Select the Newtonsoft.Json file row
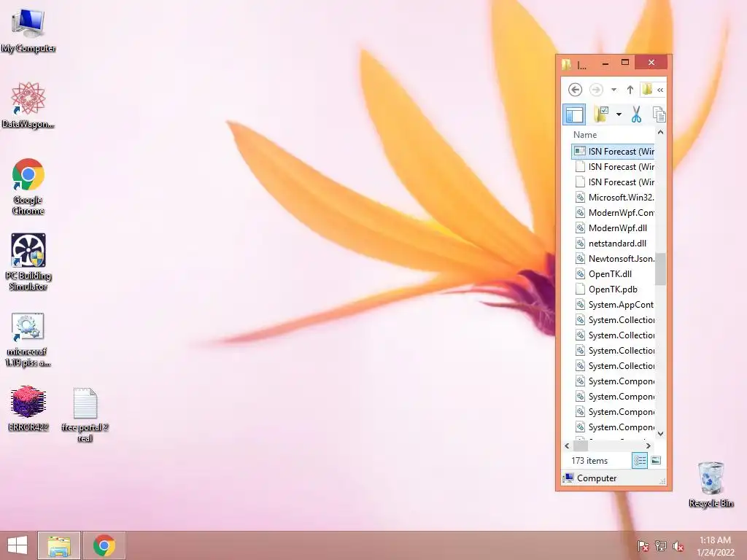747x560 pixels. click(613, 259)
